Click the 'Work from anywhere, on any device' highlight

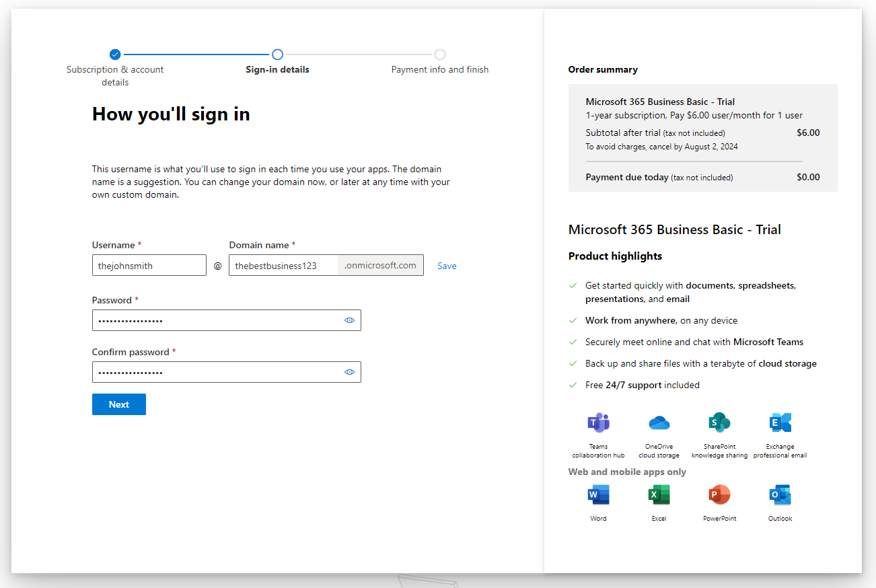coord(661,320)
